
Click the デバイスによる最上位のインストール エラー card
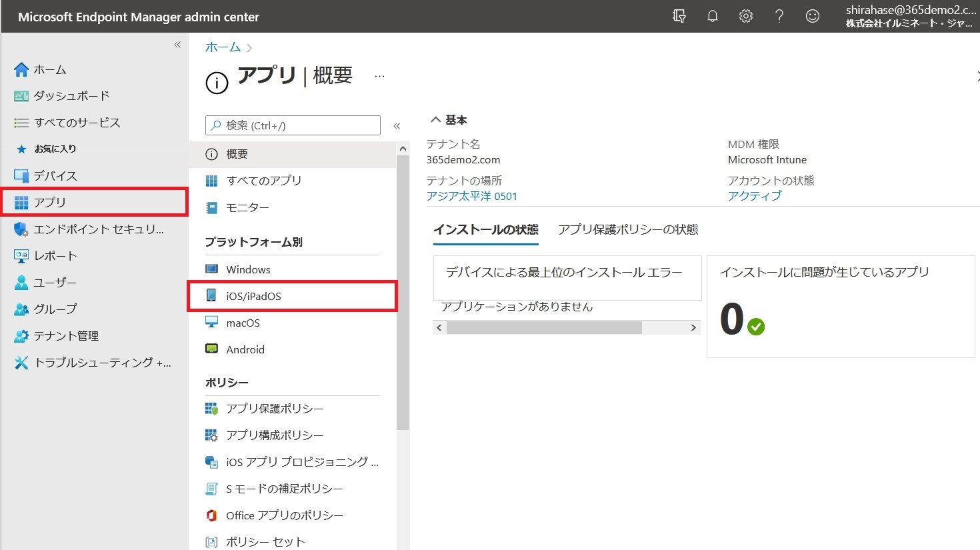tap(567, 278)
